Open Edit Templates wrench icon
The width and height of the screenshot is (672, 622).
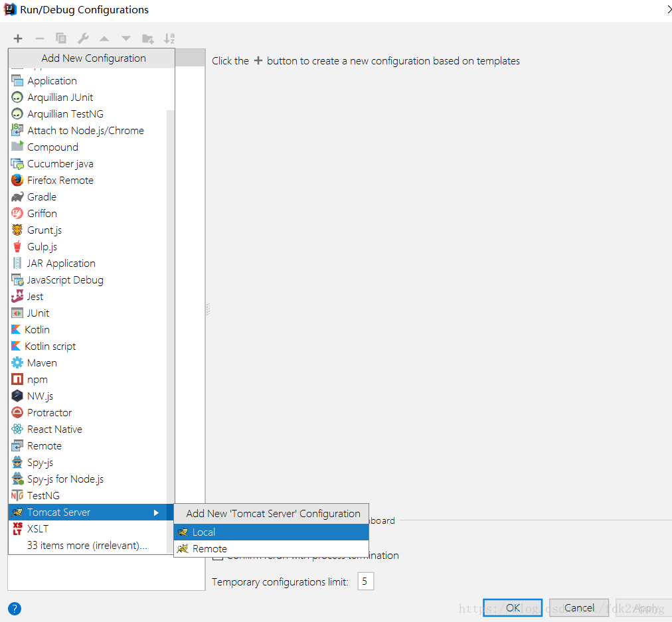pos(83,39)
